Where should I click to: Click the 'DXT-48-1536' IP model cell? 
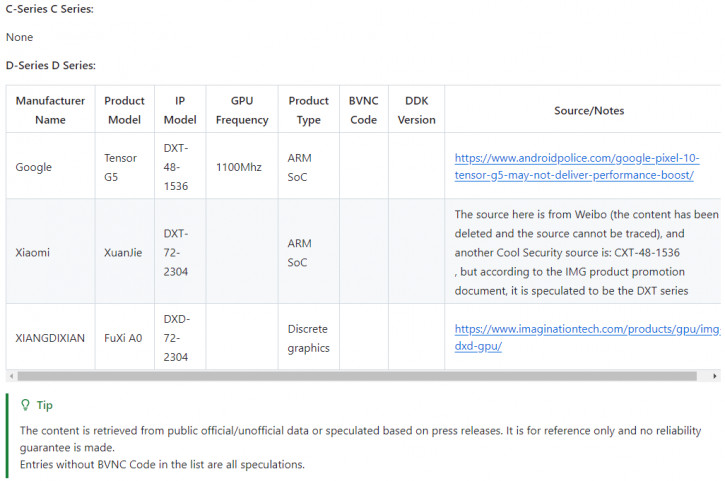180,167
